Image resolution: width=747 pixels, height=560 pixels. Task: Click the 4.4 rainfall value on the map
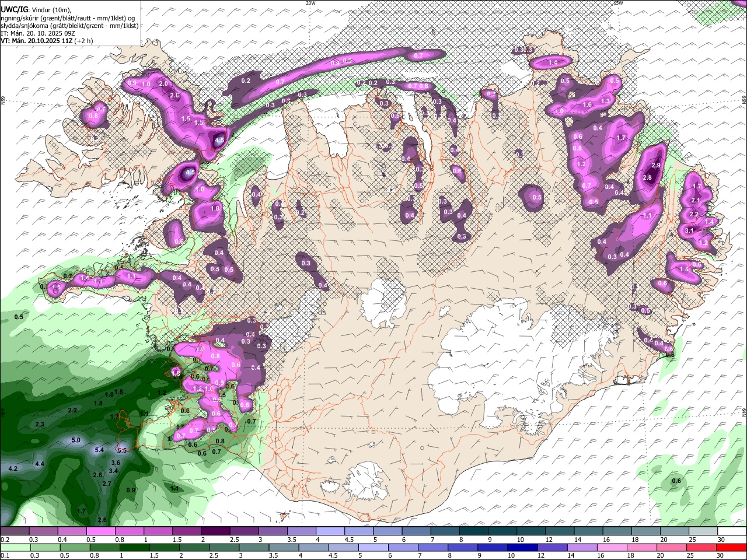(x=40, y=464)
